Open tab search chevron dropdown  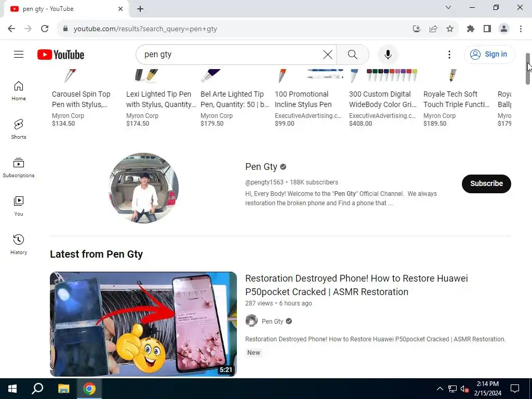(x=448, y=7)
